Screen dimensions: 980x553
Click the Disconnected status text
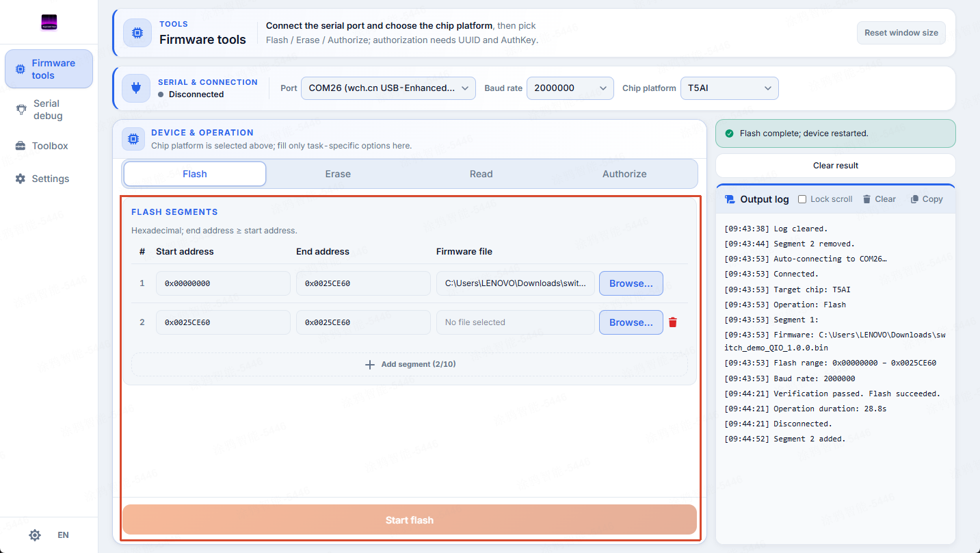point(196,94)
